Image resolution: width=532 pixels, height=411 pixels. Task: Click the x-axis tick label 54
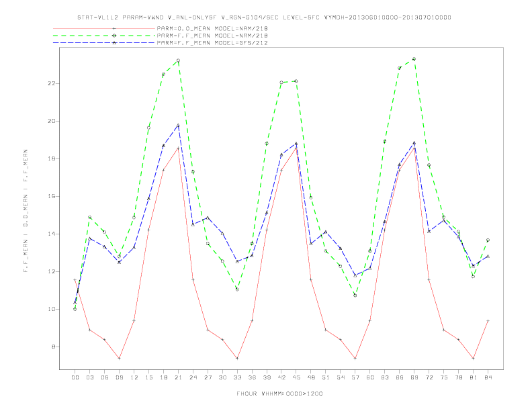point(341,377)
